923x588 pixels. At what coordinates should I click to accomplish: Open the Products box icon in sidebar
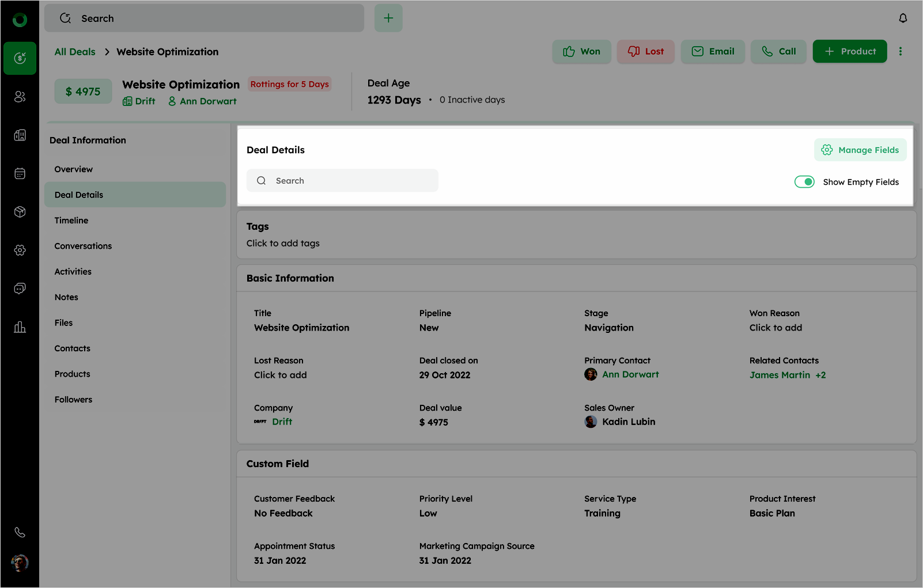pyautogui.click(x=20, y=212)
